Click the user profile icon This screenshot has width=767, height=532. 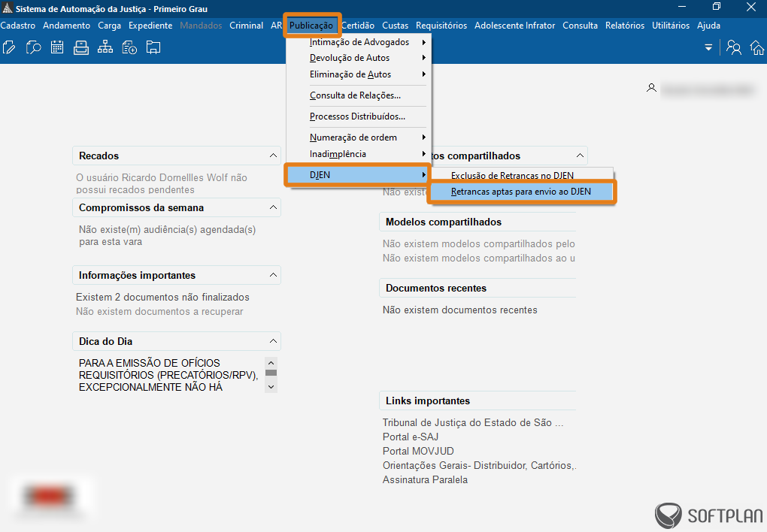point(651,88)
